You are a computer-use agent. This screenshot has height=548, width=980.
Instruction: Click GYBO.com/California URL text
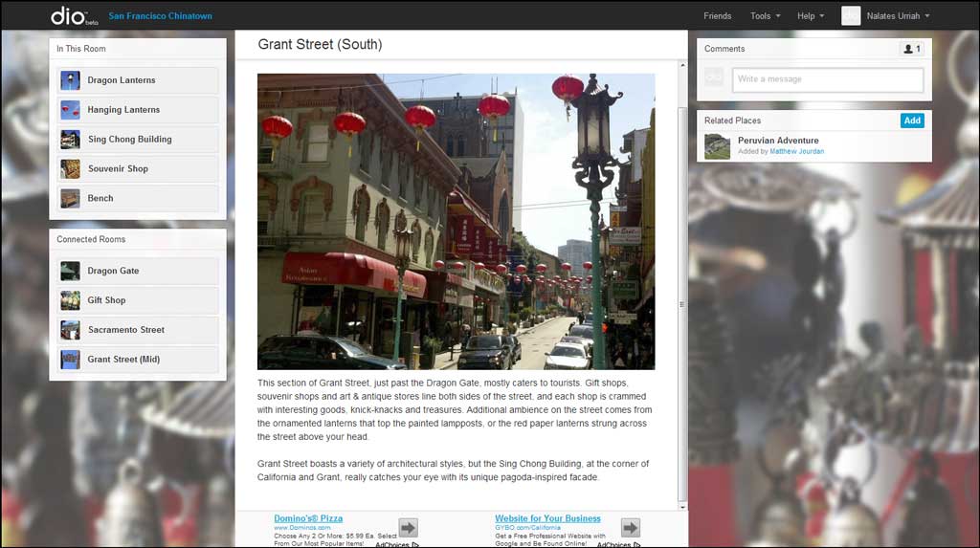pos(527,527)
